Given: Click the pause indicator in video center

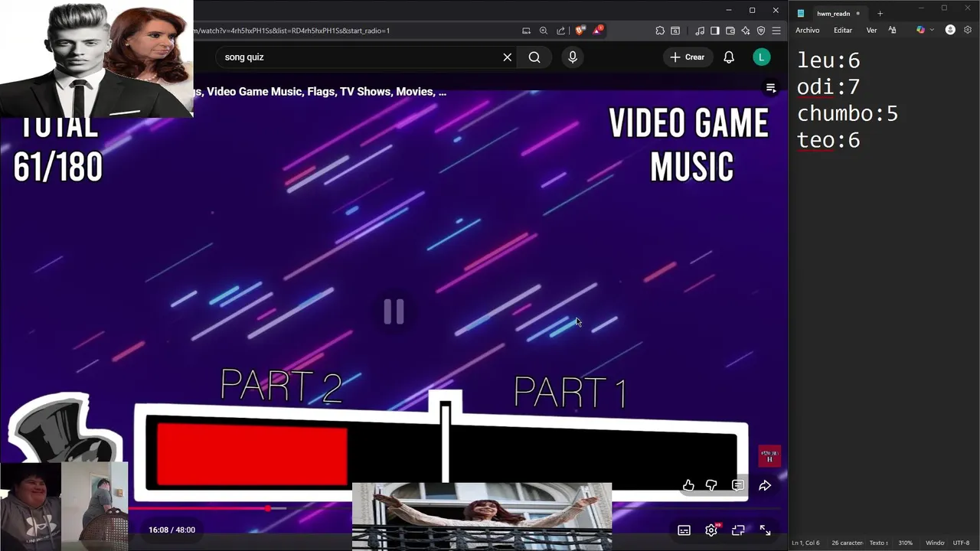Looking at the screenshot, I should click(394, 311).
